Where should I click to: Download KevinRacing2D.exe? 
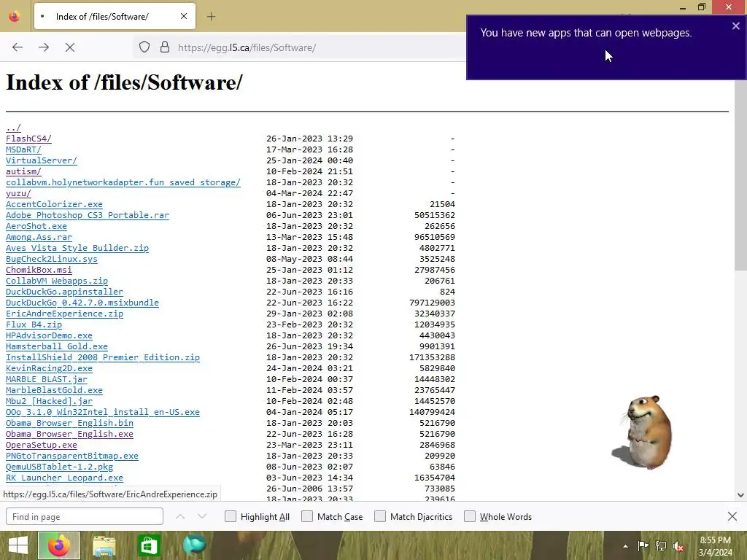click(49, 368)
